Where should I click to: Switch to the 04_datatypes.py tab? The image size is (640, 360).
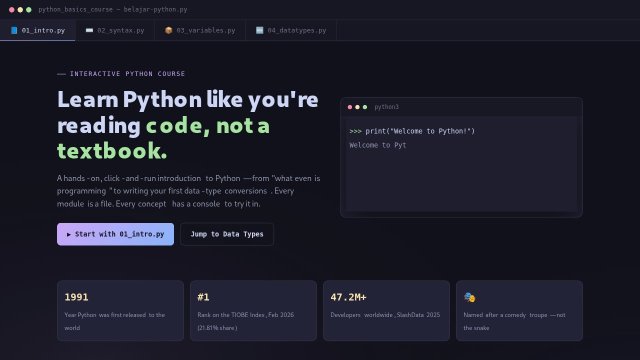[x=291, y=30]
